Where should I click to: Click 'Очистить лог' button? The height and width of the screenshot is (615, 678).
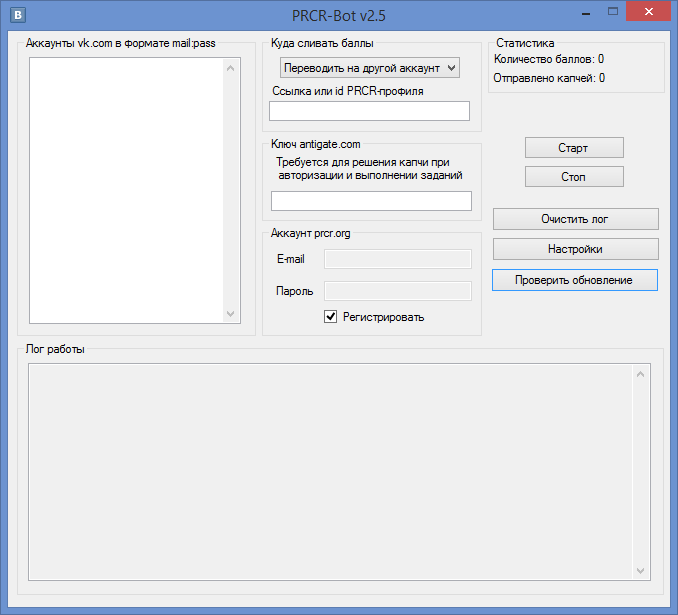coord(576,219)
